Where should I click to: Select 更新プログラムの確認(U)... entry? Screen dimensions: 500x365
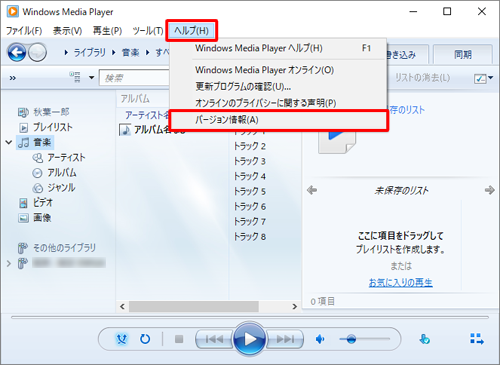pos(278,87)
